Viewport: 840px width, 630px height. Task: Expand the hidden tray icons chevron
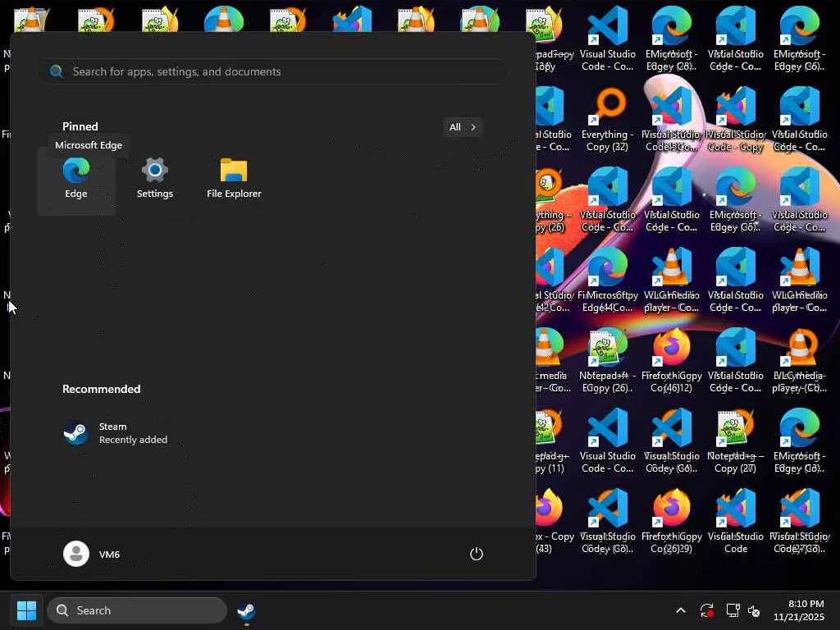(x=680, y=610)
